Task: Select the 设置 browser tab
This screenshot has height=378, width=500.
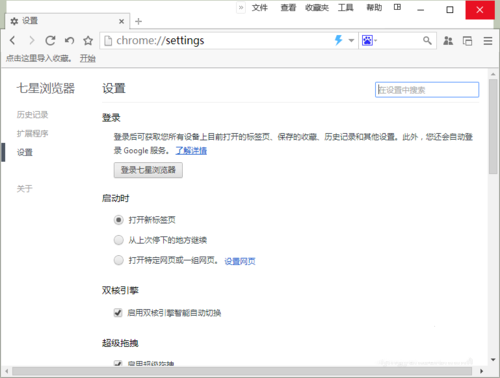Action: 67,21
